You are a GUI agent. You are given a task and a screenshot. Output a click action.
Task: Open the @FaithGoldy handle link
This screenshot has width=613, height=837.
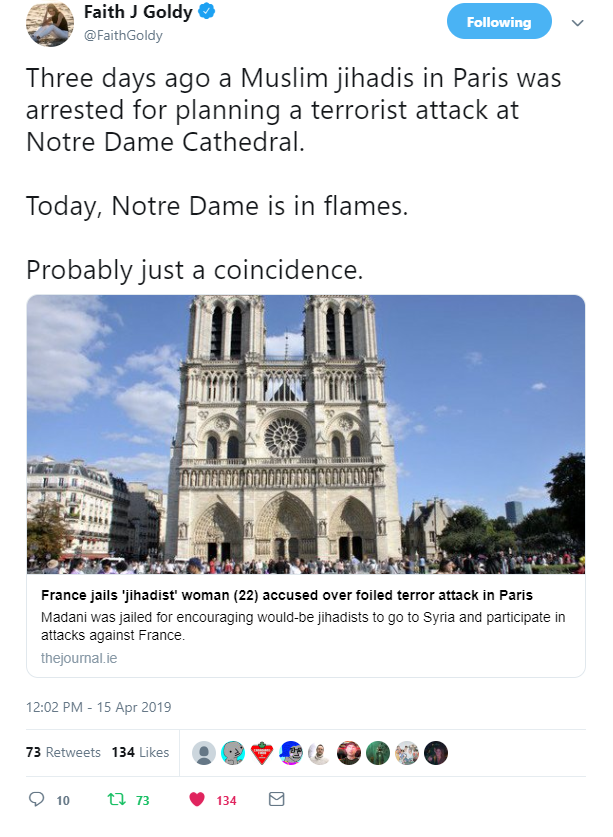tap(123, 36)
